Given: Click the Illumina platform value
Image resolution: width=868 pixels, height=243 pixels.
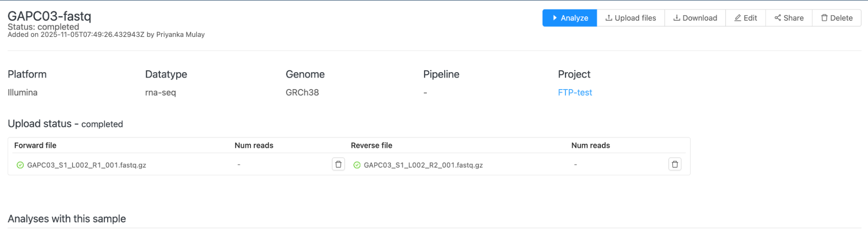Looking at the screenshot, I should (x=23, y=93).
